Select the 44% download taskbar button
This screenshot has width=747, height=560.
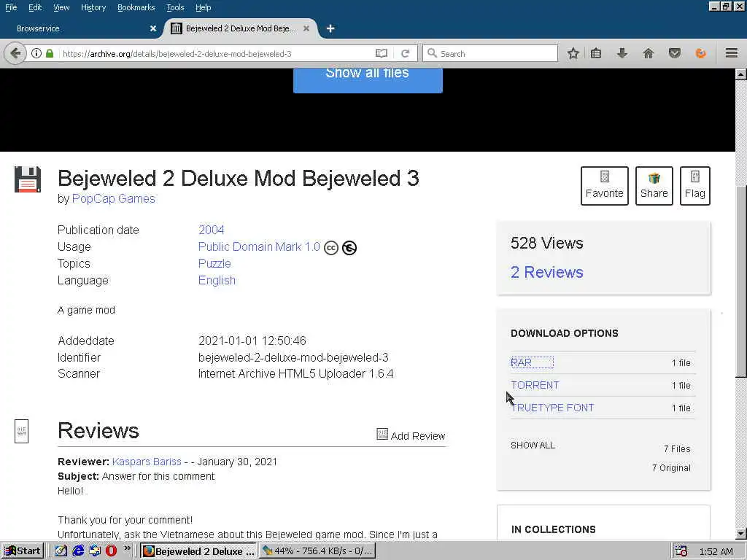pyautogui.click(x=317, y=551)
